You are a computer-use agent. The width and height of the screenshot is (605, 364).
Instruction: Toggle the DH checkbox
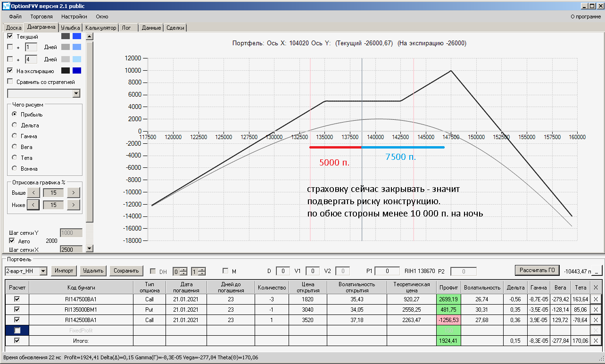(x=153, y=271)
